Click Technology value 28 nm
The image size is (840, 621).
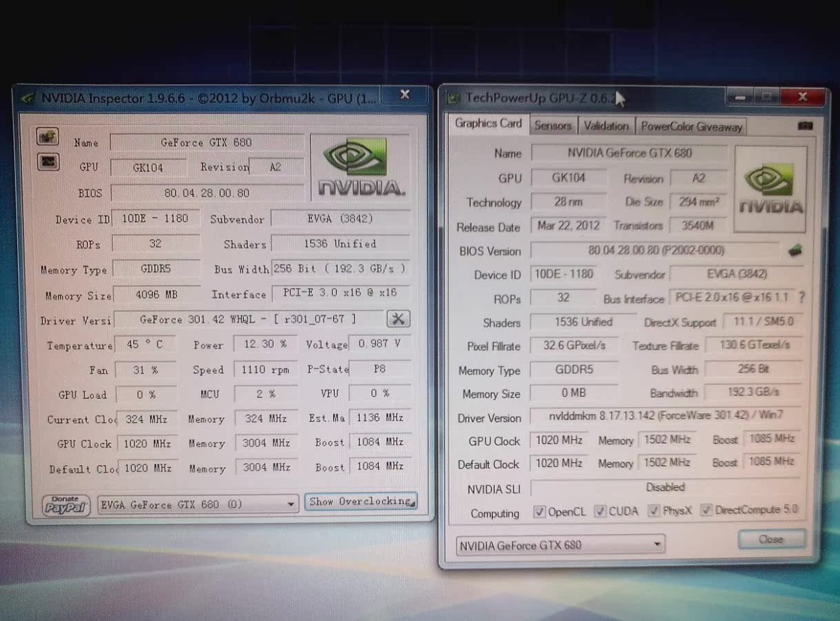pyautogui.click(x=568, y=202)
